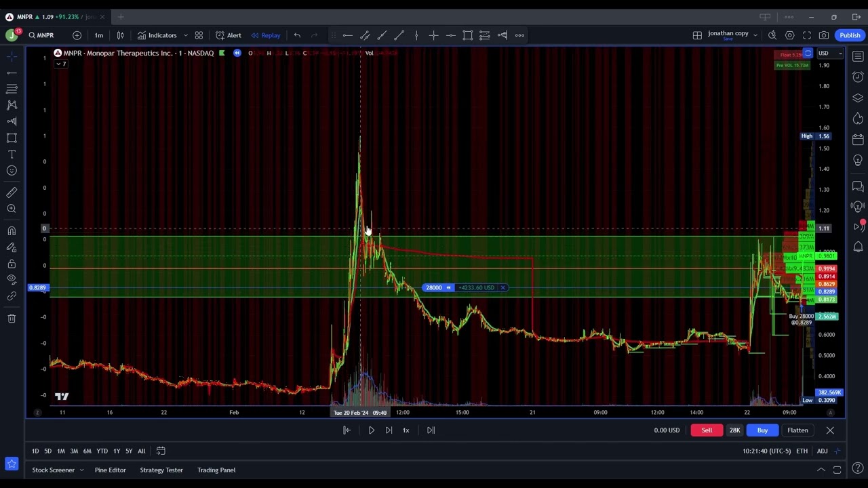Open the Select layout grid icon
This screenshot has height=488, width=868.
[697, 35]
